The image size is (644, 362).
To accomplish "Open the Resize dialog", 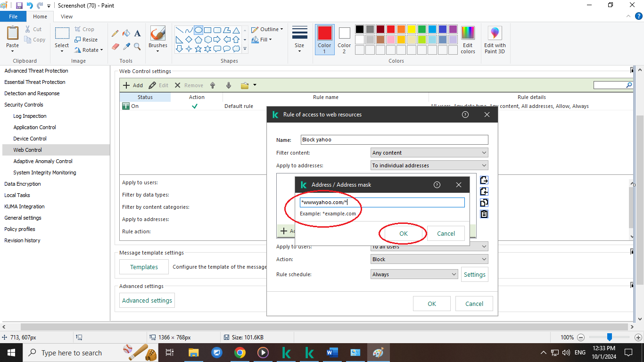I will click(x=86, y=40).
